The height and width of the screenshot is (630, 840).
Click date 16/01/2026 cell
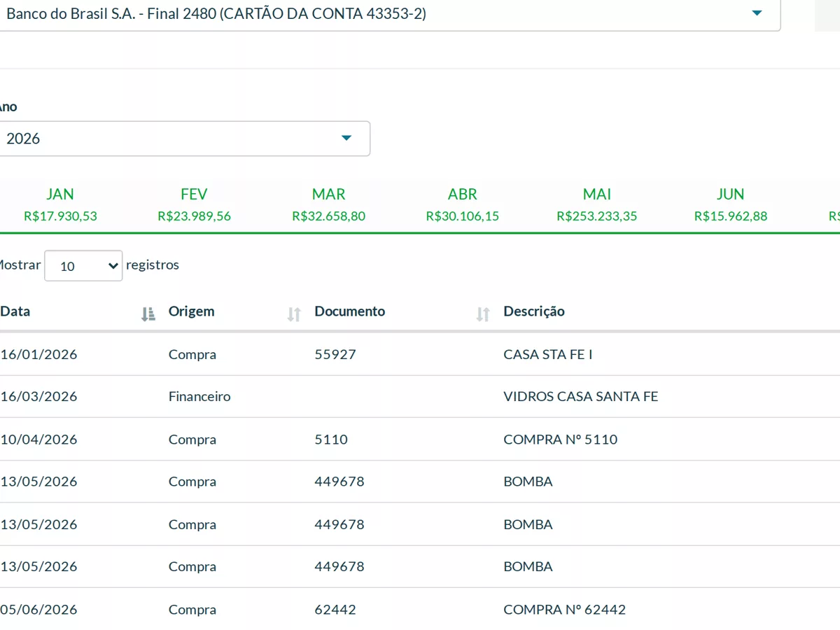tap(38, 354)
